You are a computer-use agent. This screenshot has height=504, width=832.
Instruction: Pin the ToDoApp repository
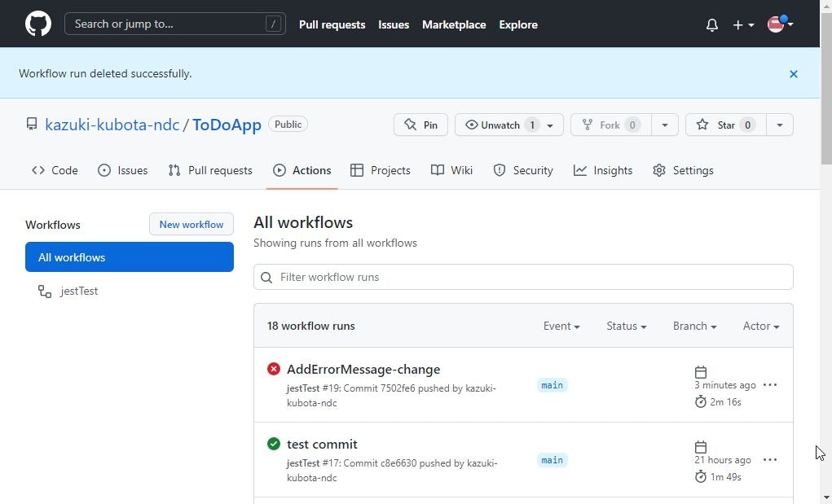420,125
